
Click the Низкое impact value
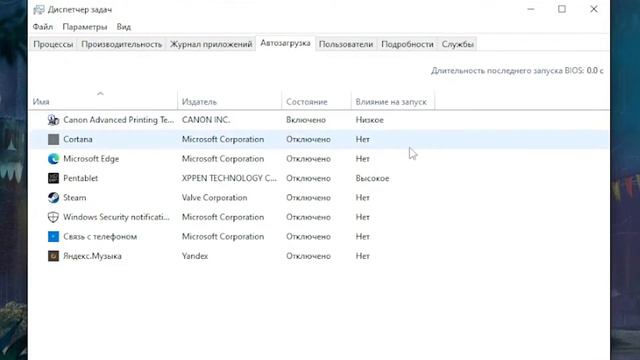pyautogui.click(x=370, y=120)
